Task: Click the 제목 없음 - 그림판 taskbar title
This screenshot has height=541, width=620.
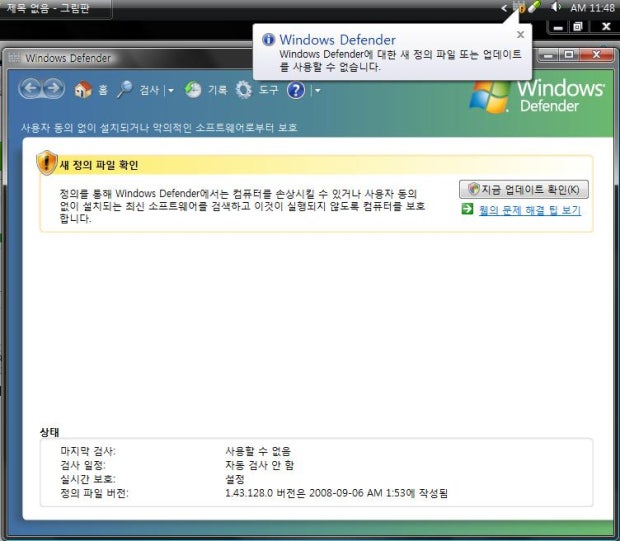Action: [48, 8]
